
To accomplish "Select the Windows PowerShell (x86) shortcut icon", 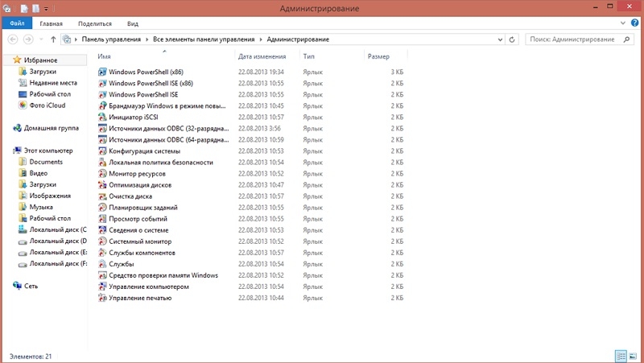I will (x=102, y=72).
